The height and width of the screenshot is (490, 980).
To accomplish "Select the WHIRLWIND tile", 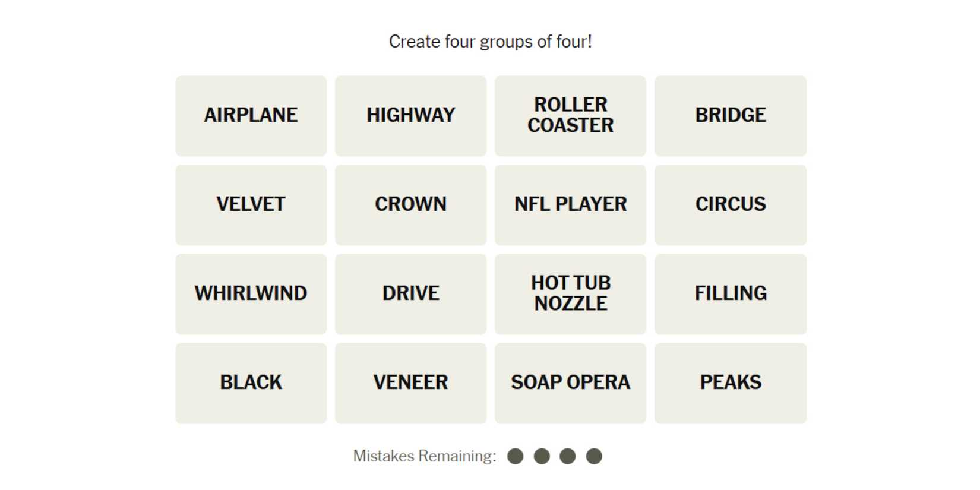I will [251, 293].
